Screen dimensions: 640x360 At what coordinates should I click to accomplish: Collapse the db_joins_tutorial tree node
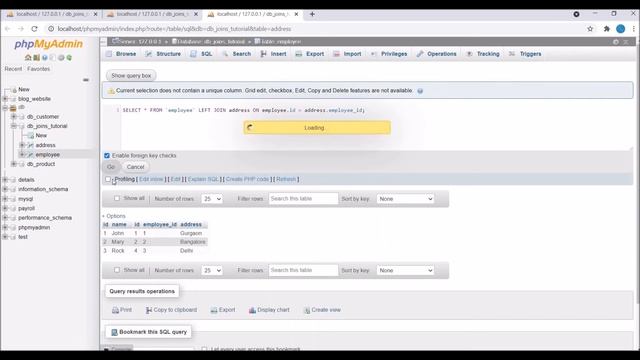[14, 126]
